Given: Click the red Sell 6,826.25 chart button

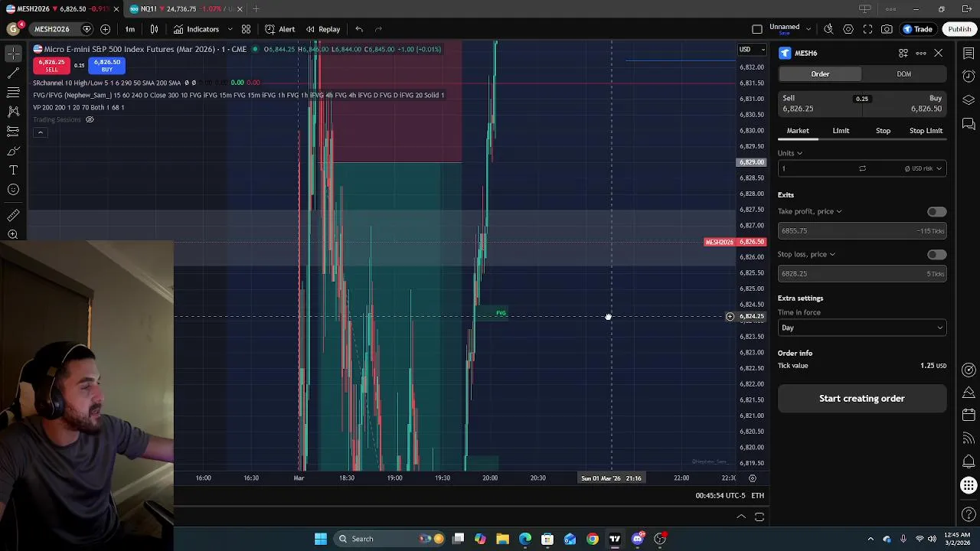Looking at the screenshot, I should pos(51,65).
